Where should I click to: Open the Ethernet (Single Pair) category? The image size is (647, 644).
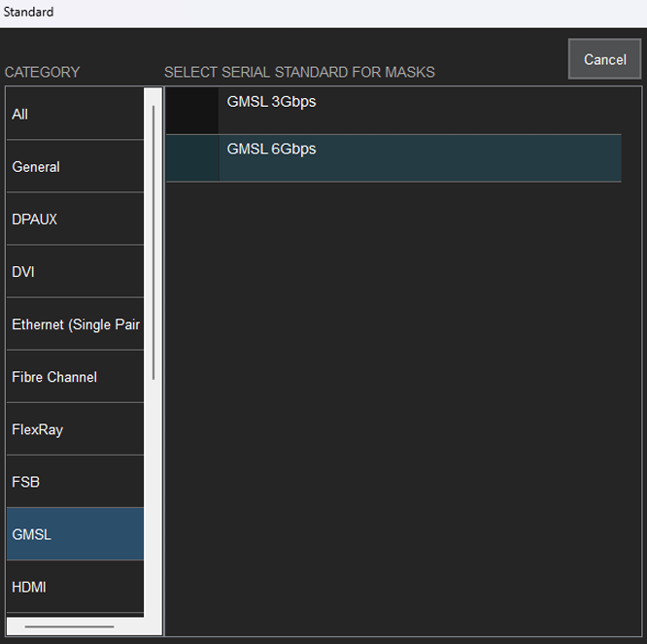[75, 323]
